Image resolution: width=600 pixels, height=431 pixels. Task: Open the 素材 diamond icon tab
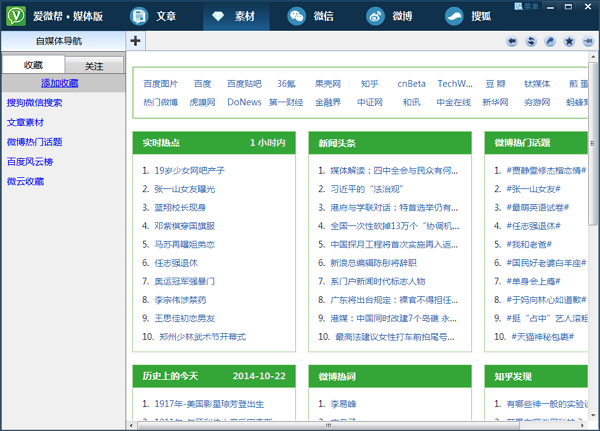218,16
